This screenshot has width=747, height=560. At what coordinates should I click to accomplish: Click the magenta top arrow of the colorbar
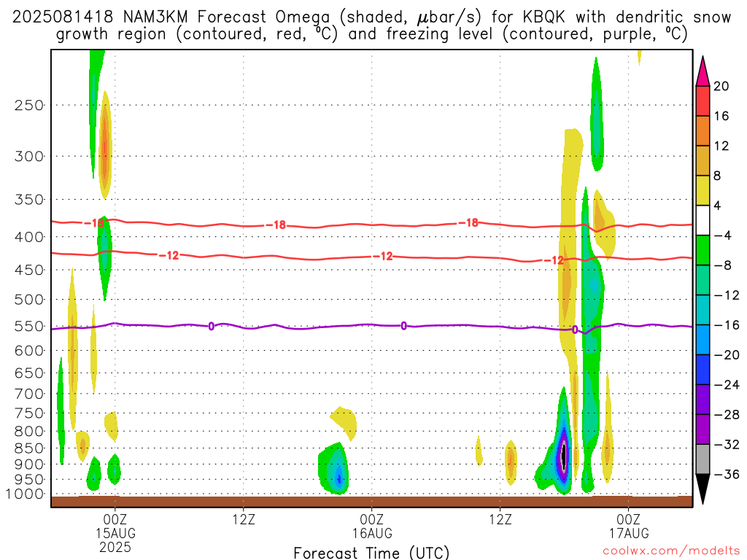pyautogui.click(x=703, y=71)
